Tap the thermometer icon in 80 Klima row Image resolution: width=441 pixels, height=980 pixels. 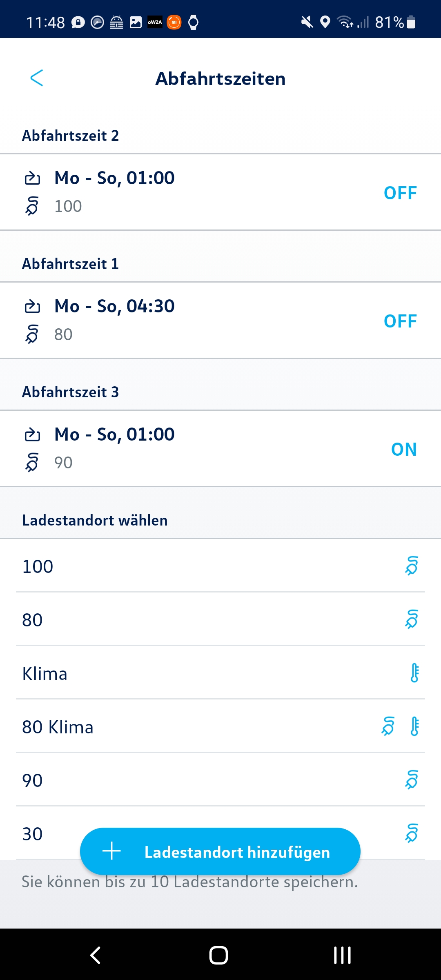point(414,726)
